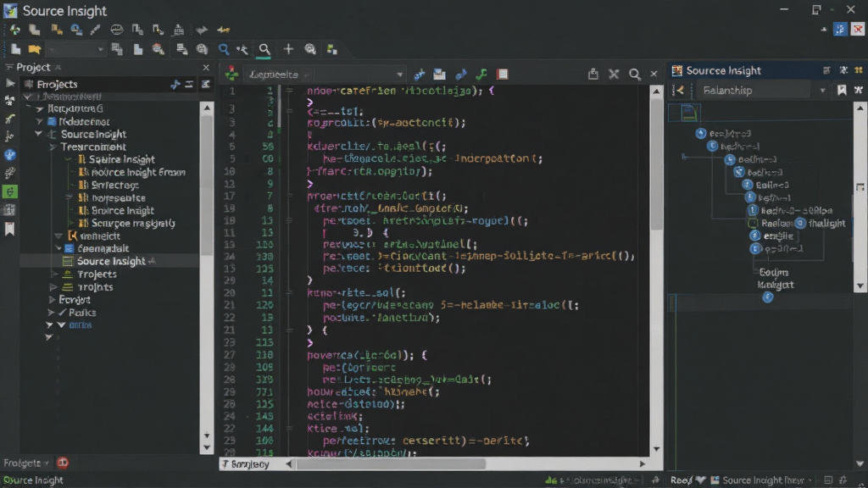868x488 pixels.
Task: Select the highlighted Source Insight row in the project tree
Action: click(x=109, y=261)
